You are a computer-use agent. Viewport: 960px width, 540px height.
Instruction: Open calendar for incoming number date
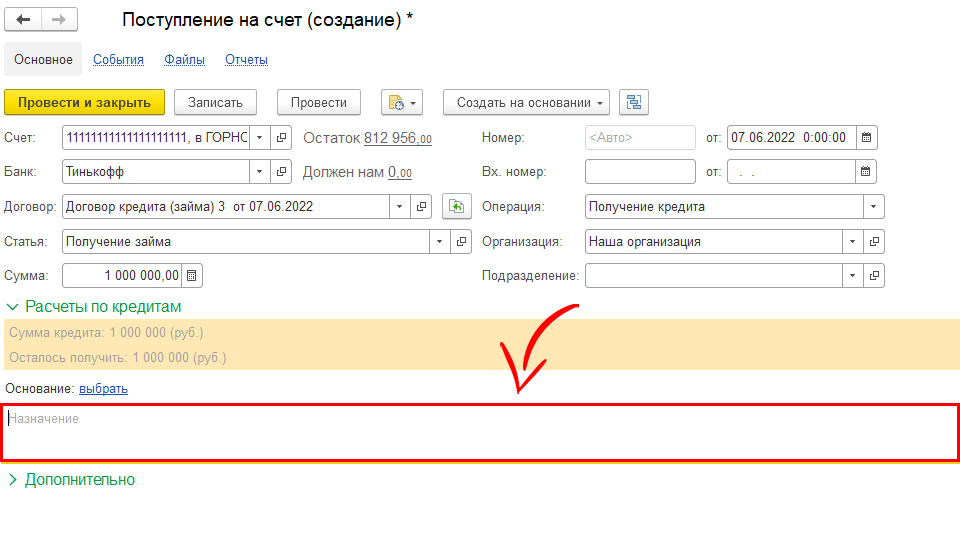[x=866, y=172]
